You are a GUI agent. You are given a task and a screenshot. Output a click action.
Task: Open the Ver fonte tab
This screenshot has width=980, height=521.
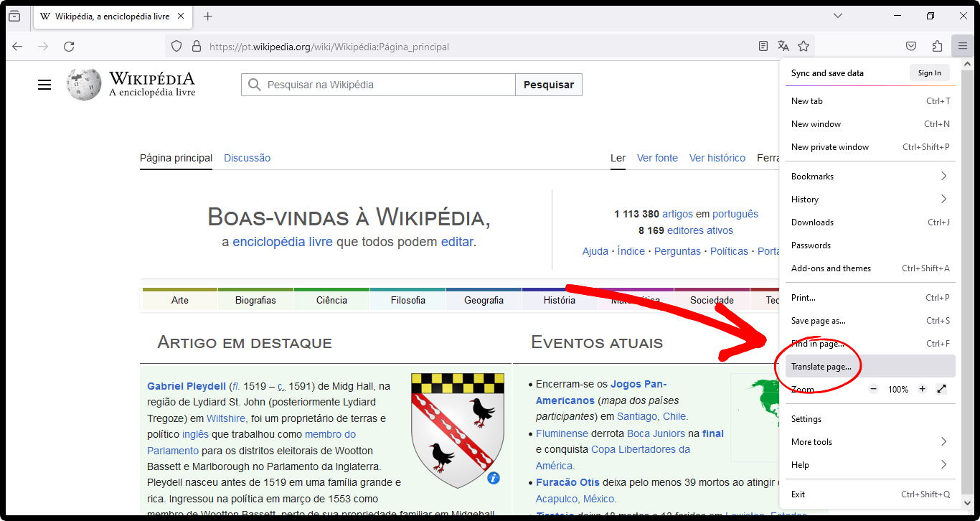657,158
